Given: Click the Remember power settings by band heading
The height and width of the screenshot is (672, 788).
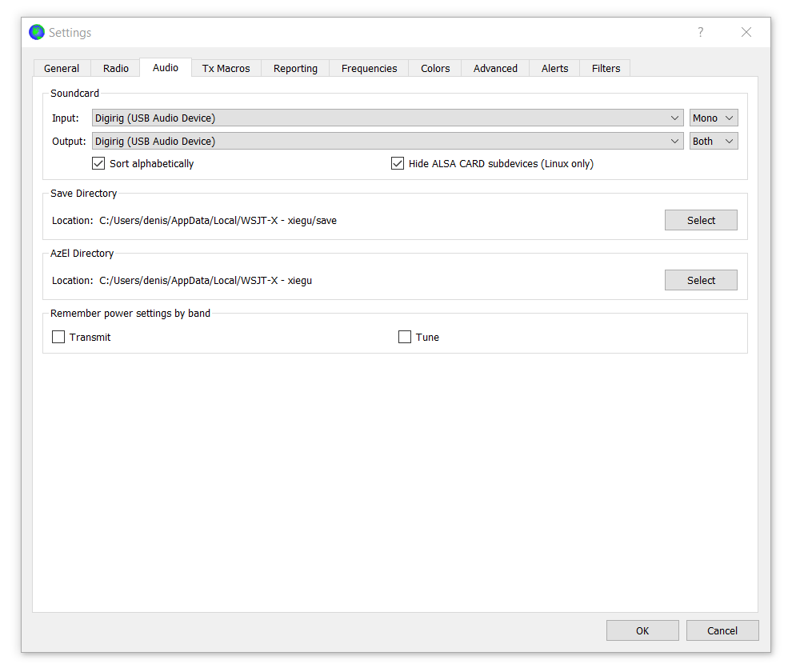Looking at the screenshot, I should 130,314.
